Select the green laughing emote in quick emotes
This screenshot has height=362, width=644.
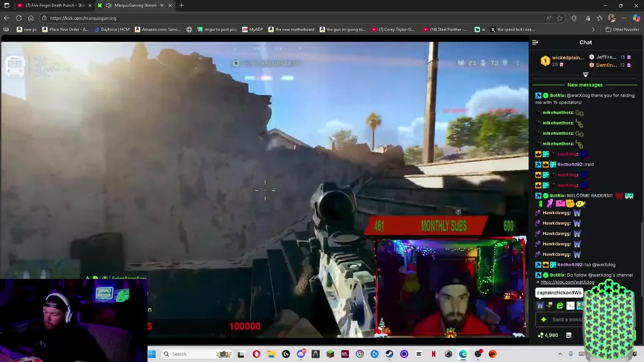coord(560,306)
